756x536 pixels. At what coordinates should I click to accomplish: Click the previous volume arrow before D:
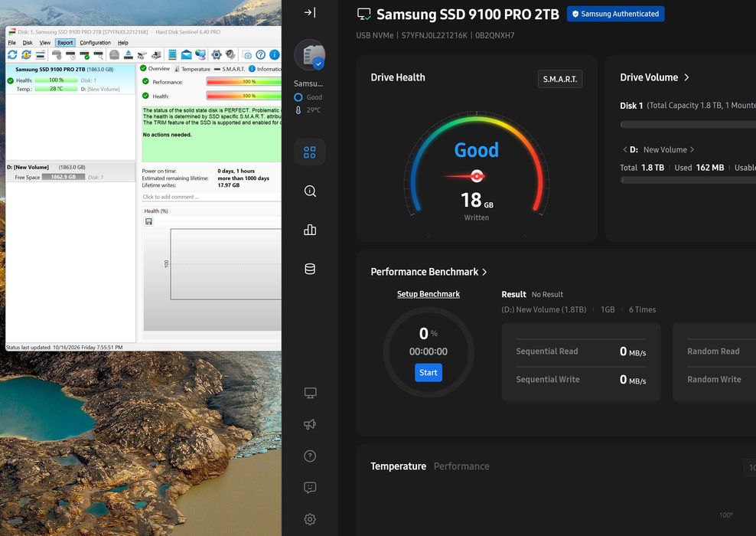tap(625, 149)
